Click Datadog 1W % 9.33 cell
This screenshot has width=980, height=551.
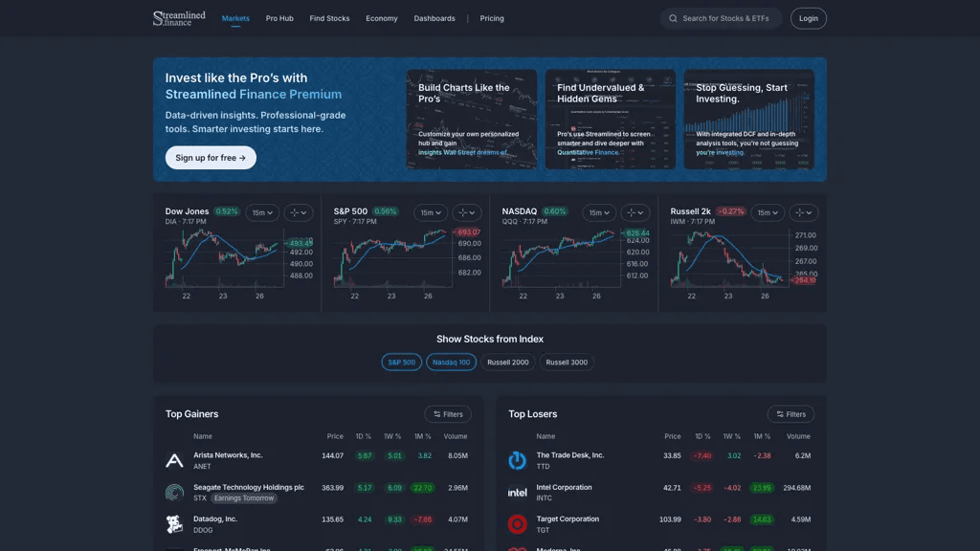(x=394, y=519)
